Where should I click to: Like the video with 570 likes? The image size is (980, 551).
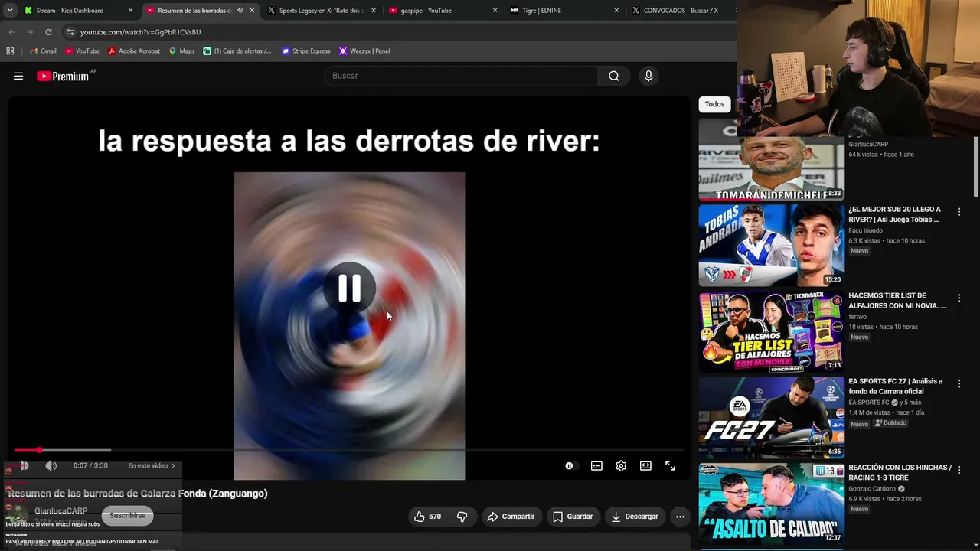[427, 517]
